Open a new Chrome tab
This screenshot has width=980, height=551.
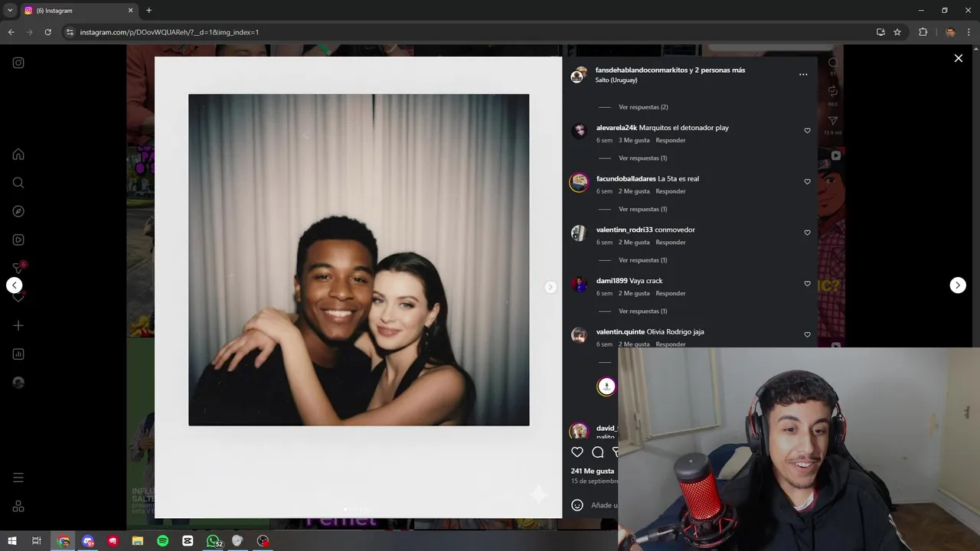[149, 11]
